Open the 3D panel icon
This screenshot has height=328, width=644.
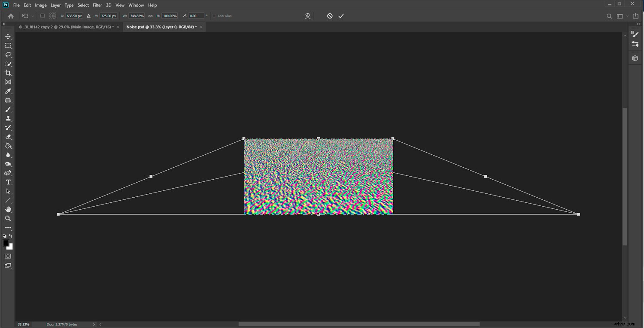pyautogui.click(x=635, y=58)
